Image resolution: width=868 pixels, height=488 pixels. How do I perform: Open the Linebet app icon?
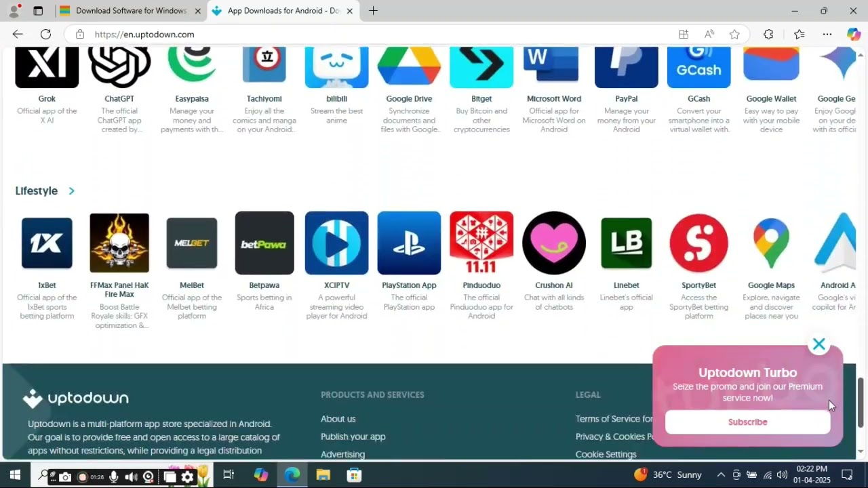click(627, 243)
